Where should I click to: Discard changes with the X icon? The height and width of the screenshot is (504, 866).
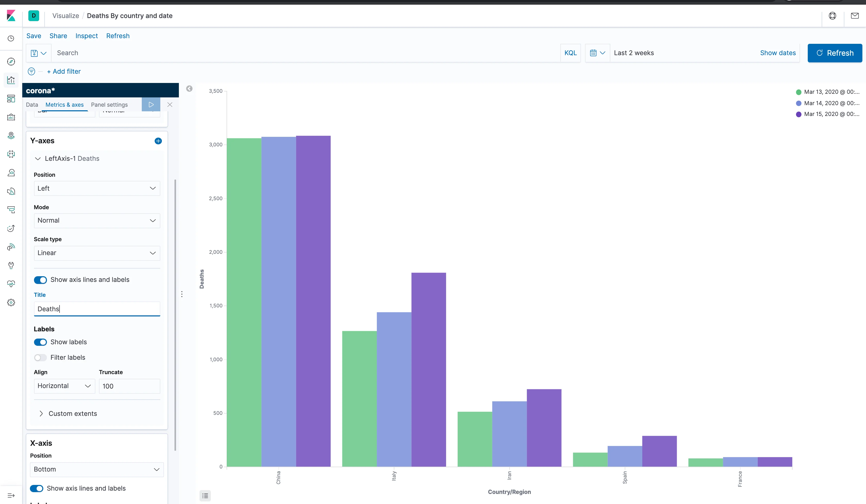click(170, 104)
